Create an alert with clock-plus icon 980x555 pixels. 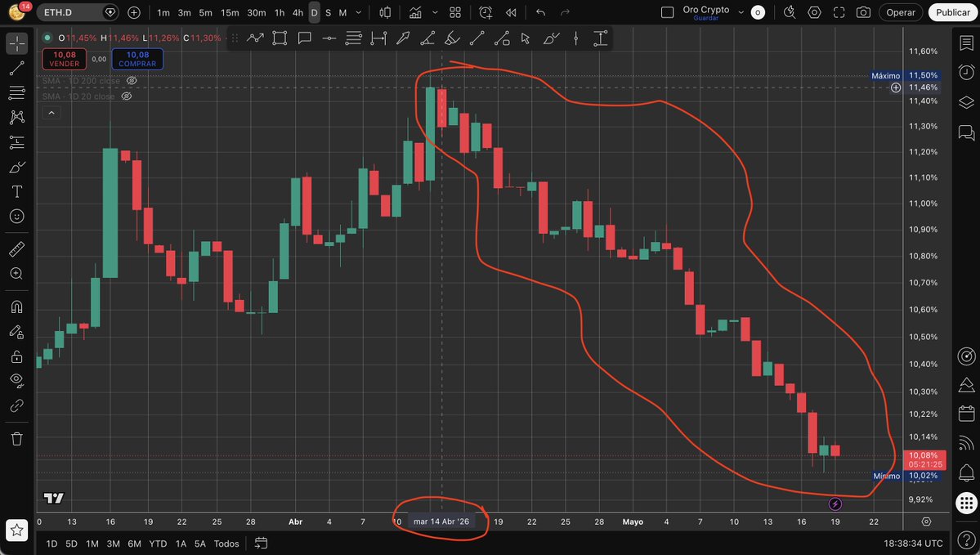click(x=485, y=12)
